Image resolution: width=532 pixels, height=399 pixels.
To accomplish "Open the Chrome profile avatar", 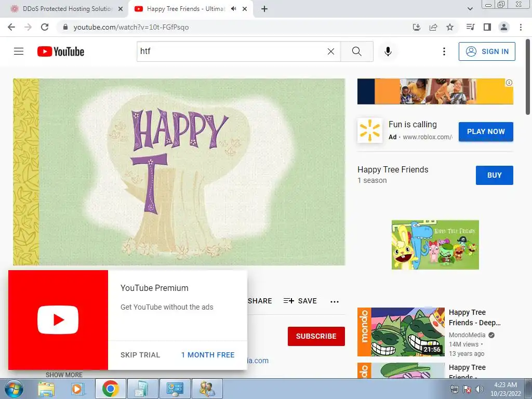I will (504, 27).
